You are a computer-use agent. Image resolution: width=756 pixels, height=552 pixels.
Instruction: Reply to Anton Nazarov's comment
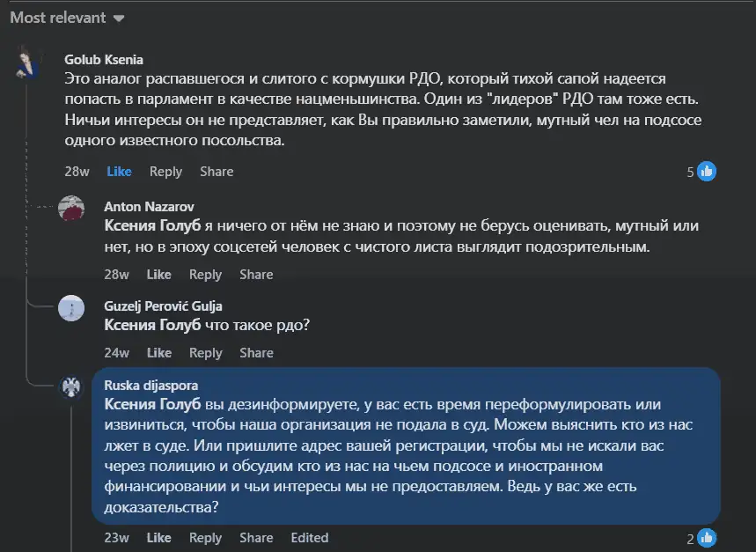point(205,275)
